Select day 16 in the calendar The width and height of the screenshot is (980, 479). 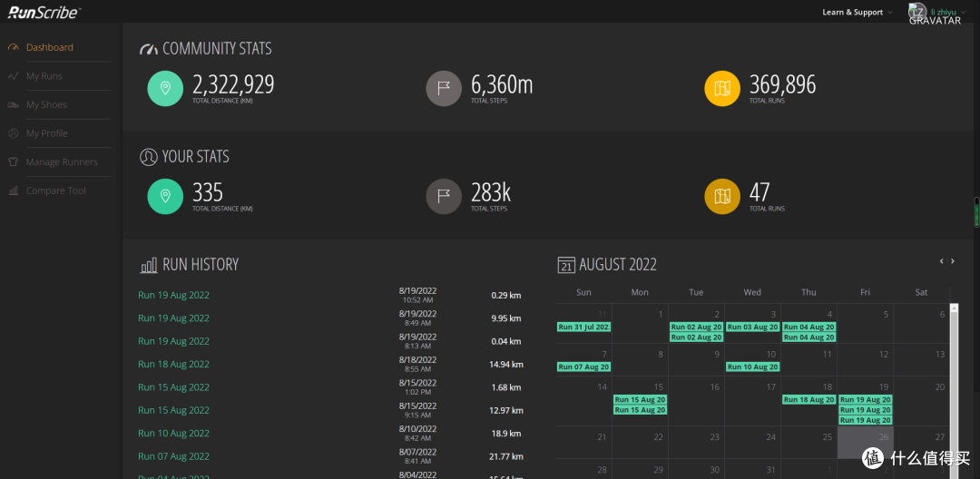click(696, 401)
